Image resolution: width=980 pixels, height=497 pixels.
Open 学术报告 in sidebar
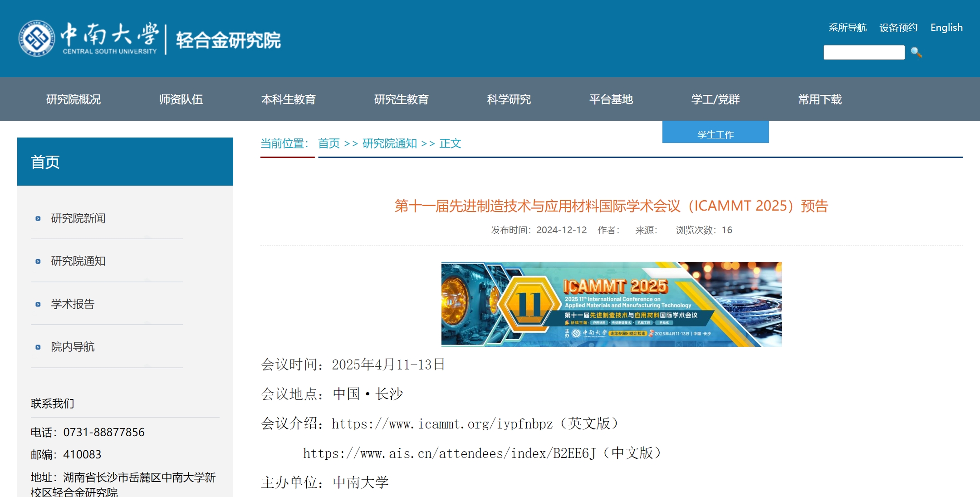click(73, 304)
